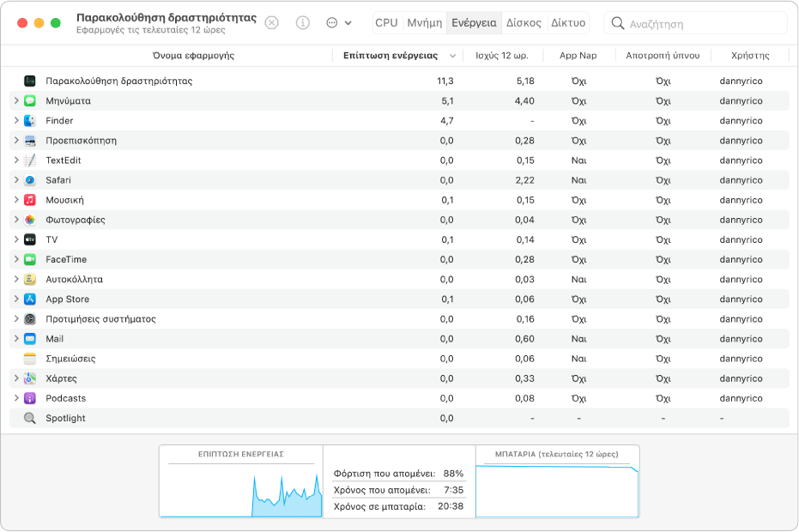Image resolution: width=799 pixels, height=532 pixels.
Task: Click the System Preferences gear icon
Action: point(30,319)
